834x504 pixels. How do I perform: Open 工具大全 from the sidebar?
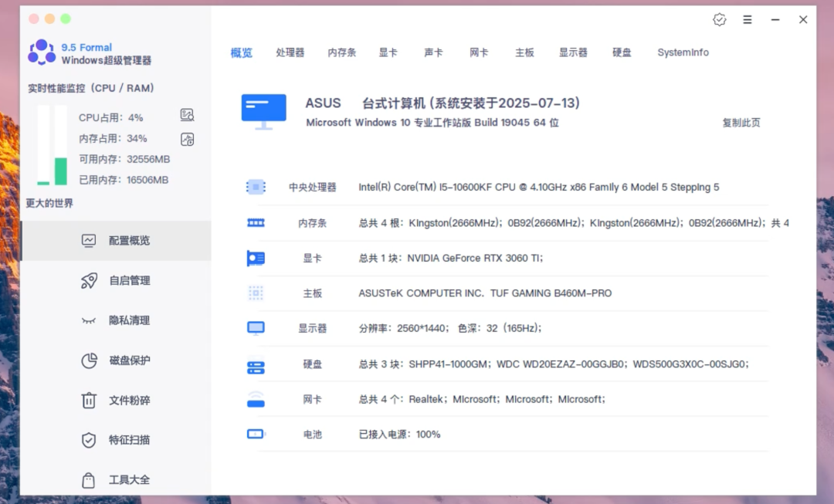tap(115, 479)
